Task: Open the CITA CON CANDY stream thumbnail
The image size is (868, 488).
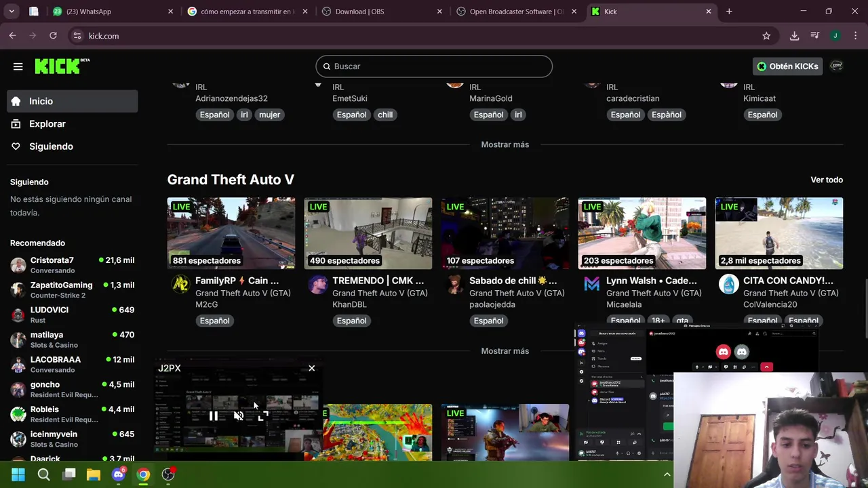Action: (x=779, y=233)
